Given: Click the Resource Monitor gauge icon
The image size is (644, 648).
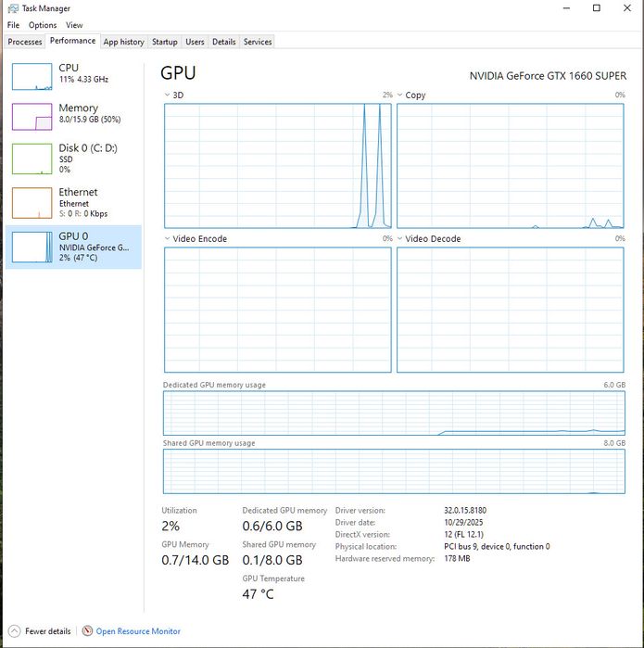Looking at the screenshot, I should click(x=87, y=631).
